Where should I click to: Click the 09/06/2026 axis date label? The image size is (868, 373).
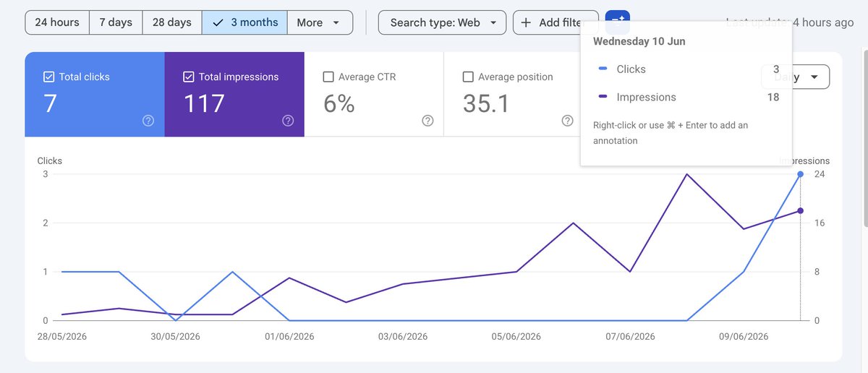click(x=744, y=337)
